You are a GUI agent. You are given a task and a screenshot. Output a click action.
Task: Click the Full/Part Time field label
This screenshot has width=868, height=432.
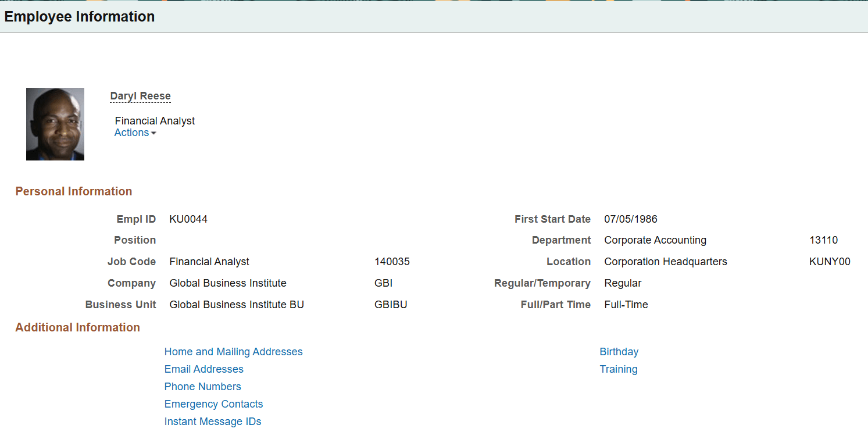(556, 305)
